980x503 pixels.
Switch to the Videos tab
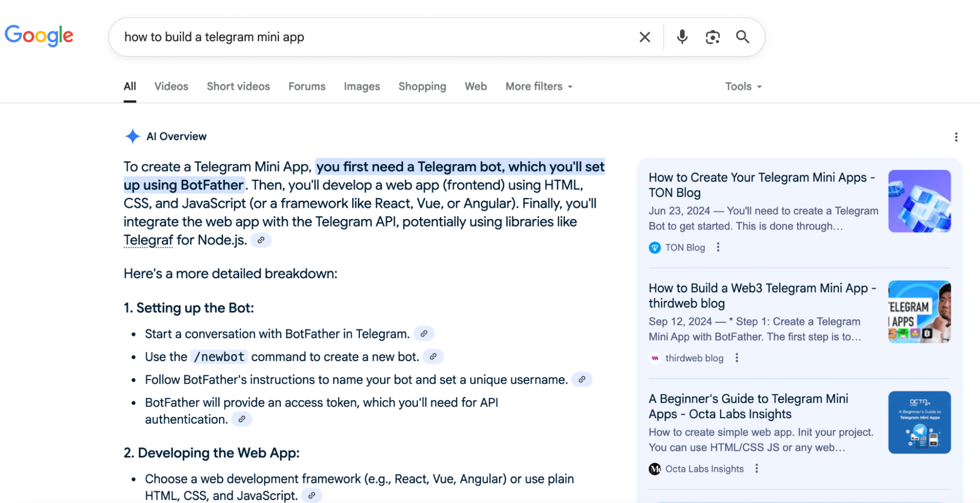pyautogui.click(x=171, y=87)
